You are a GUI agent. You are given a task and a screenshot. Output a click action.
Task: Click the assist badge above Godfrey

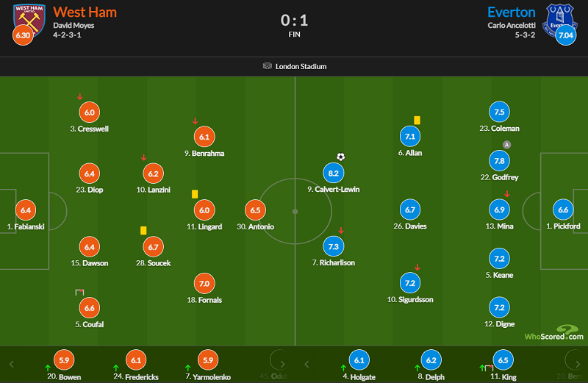(x=506, y=145)
